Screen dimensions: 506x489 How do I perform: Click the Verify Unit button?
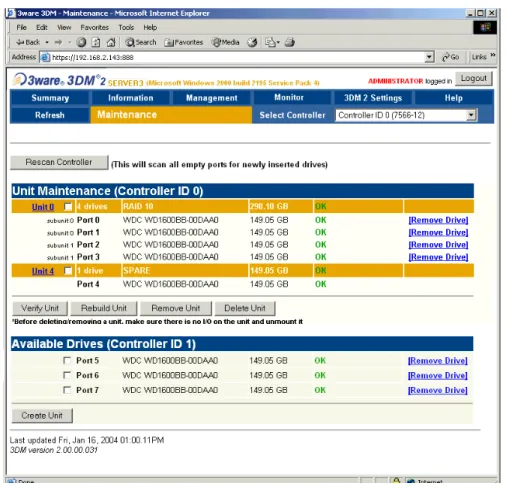coord(40,308)
